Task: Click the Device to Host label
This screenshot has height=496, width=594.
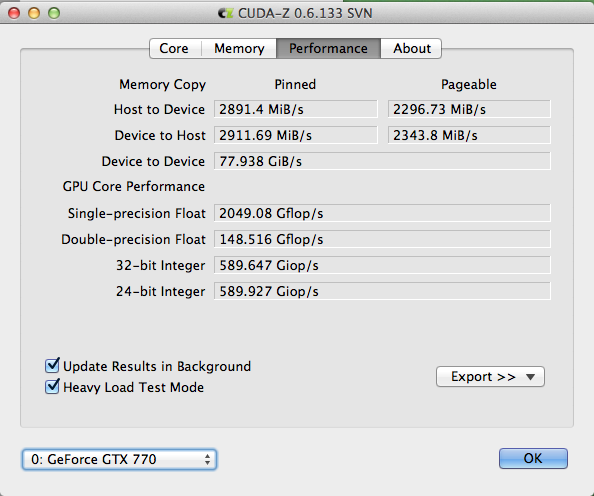Action: click(160, 135)
